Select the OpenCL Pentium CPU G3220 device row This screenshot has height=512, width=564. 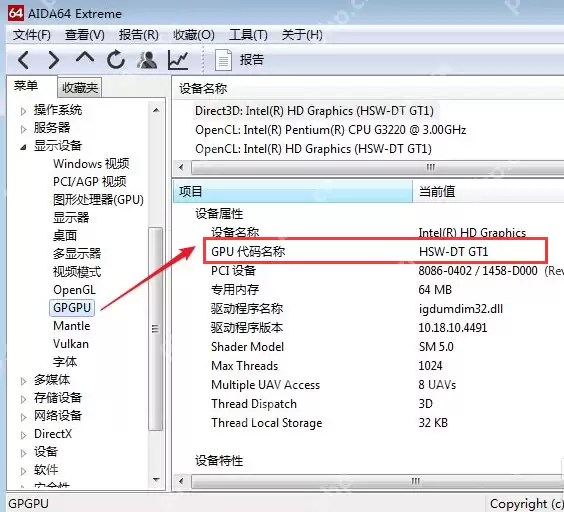(x=331, y=130)
